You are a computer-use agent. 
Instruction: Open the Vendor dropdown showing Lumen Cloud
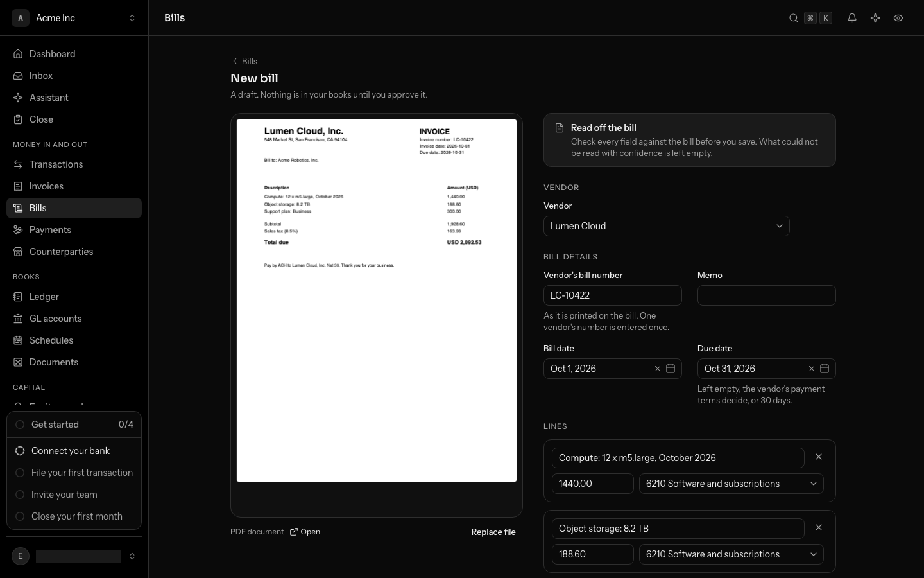tap(666, 226)
